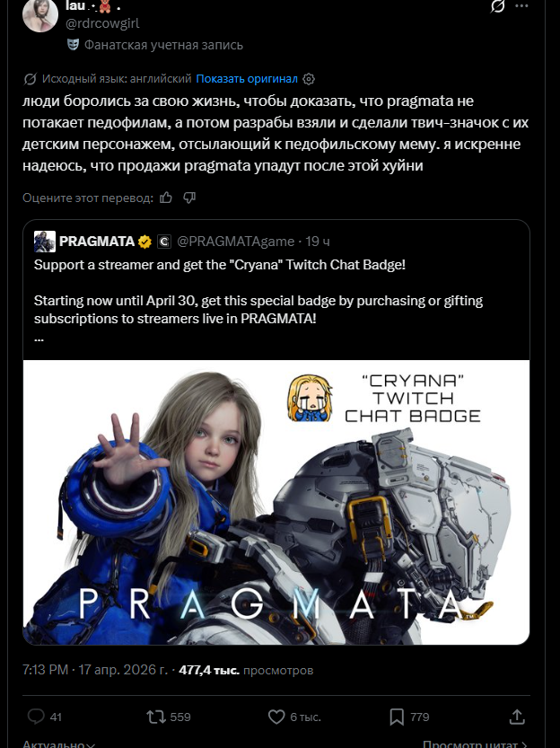Click the Grok icon near the post header
Image resolution: width=560 pixels, height=748 pixels.
pos(497,6)
